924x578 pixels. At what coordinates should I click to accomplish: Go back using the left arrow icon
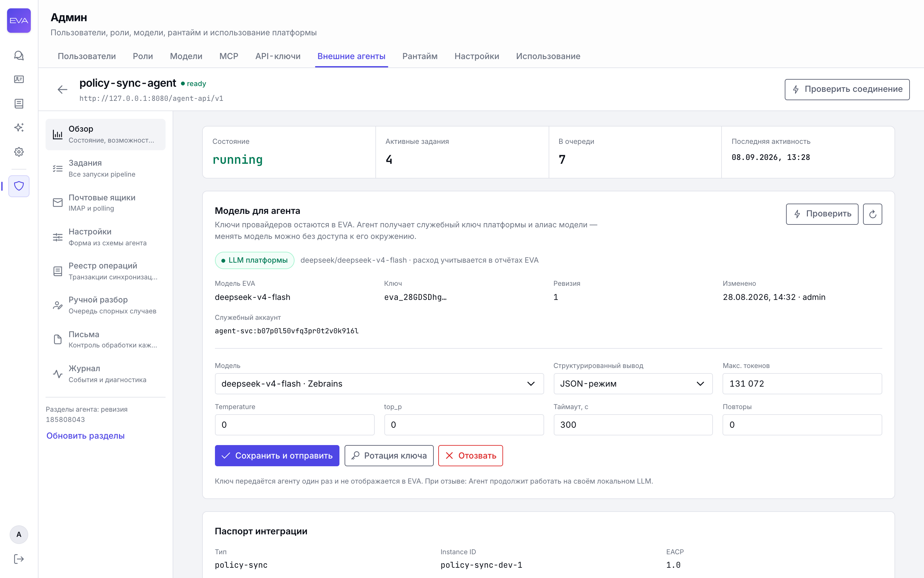point(62,90)
